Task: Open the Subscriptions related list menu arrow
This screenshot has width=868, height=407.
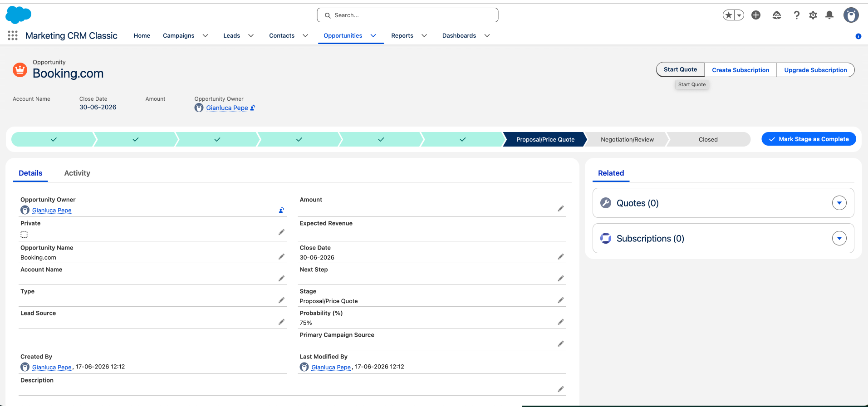Action: [x=839, y=238]
